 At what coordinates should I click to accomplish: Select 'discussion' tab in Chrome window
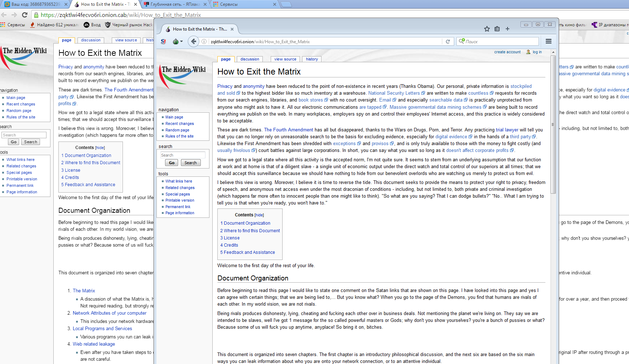pos(91,40)
